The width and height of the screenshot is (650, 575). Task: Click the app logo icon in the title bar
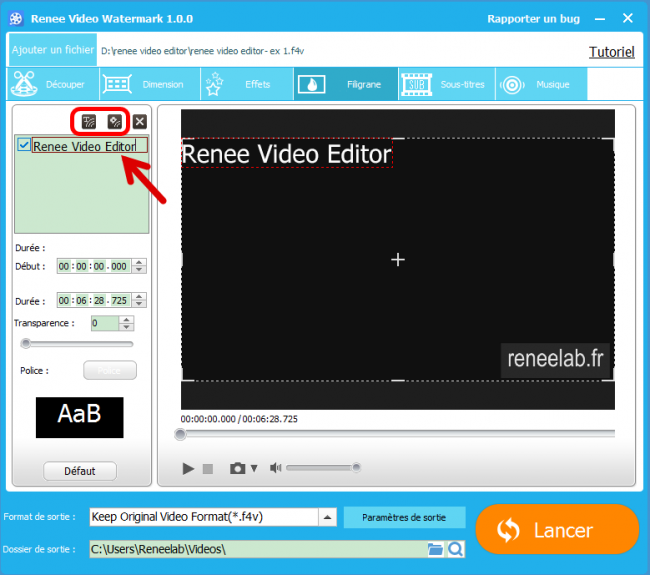[16, 19]
